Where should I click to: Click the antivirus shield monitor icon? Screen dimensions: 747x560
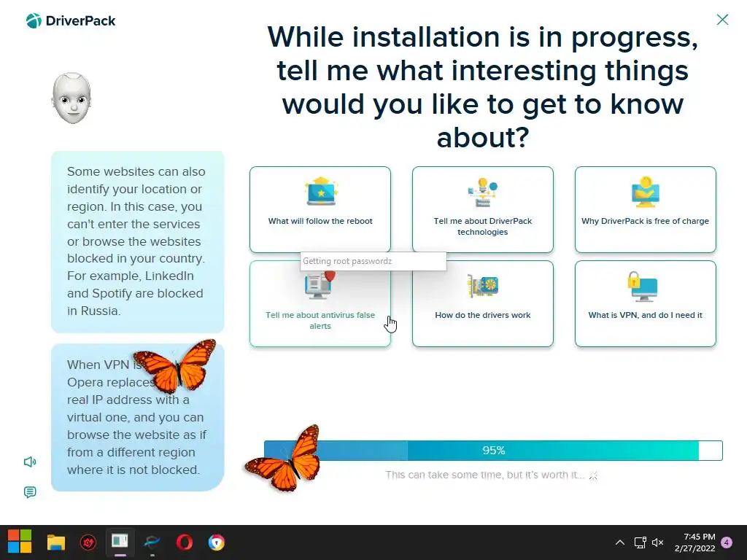[320, 285]
